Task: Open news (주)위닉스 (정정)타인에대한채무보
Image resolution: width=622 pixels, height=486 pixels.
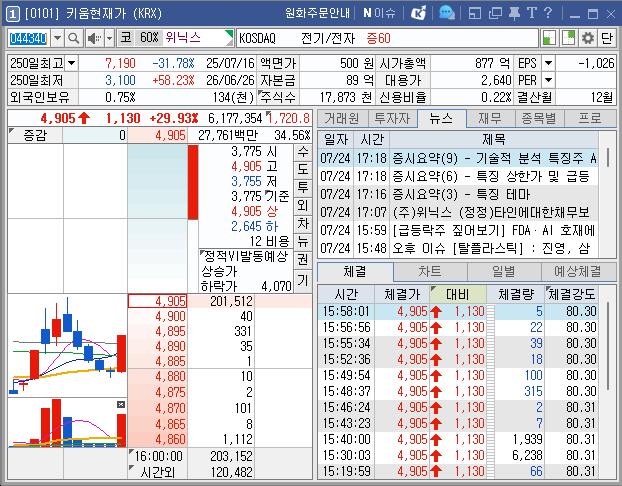Action: click(458, 213)
